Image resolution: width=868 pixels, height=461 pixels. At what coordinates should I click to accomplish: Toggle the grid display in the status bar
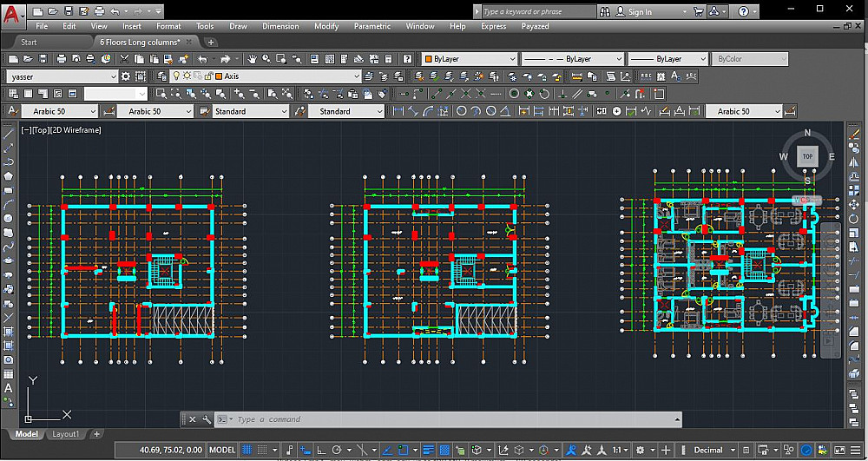point(247,451)
